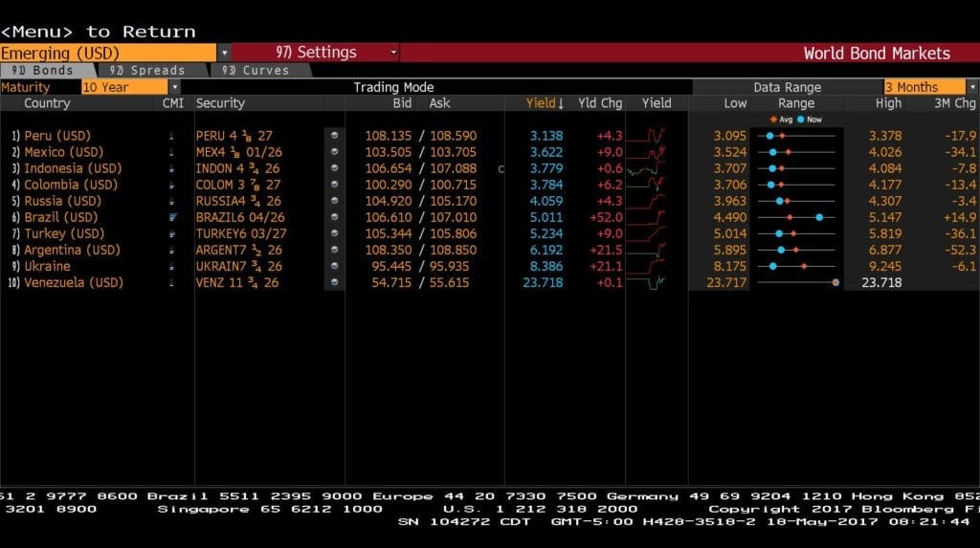Select the Mexico (USD) country row

point(64,151)
